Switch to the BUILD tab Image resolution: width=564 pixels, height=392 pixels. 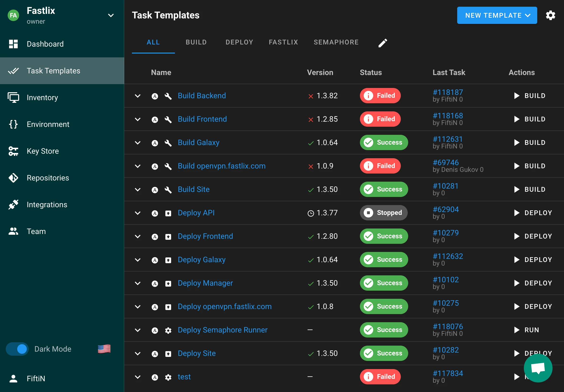(196, 42)
